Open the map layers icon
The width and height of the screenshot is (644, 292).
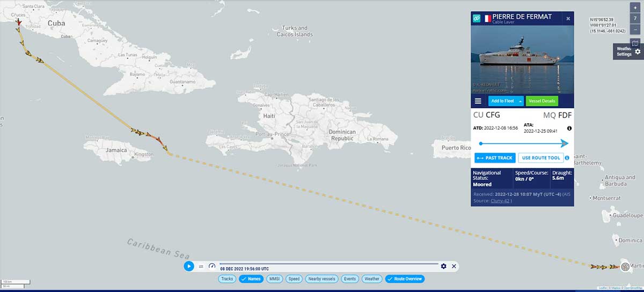point(634,43)
